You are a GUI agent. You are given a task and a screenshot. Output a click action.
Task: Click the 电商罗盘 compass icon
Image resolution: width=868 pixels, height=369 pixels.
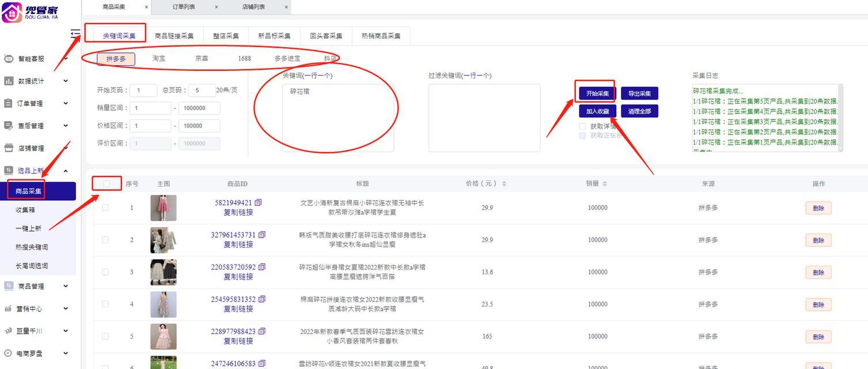(x=9, y=353)
